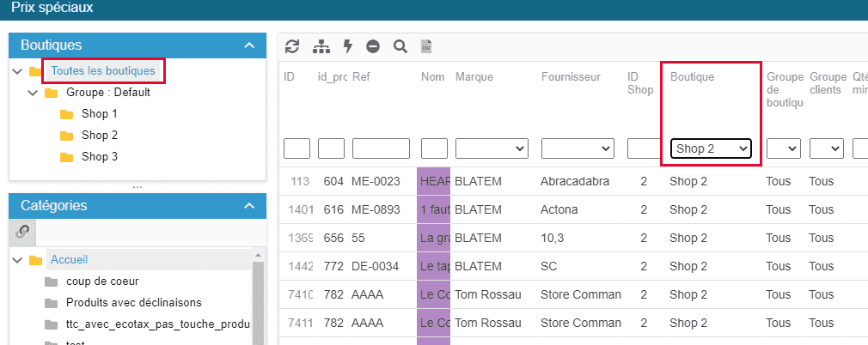The width and height of the screenshot is (868, 345).
Task: Click the hierarchy tree icon in toolbar
Action: tap(321, 46)
